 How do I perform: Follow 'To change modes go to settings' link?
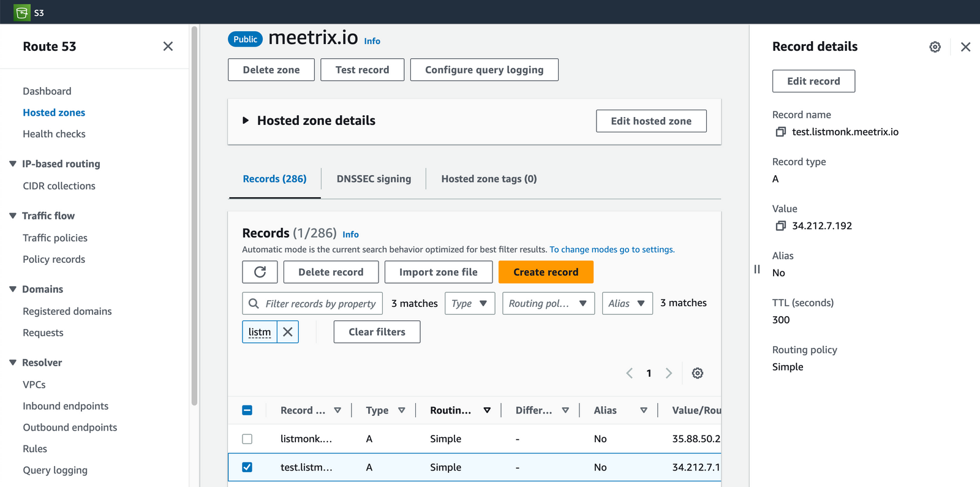612,250
